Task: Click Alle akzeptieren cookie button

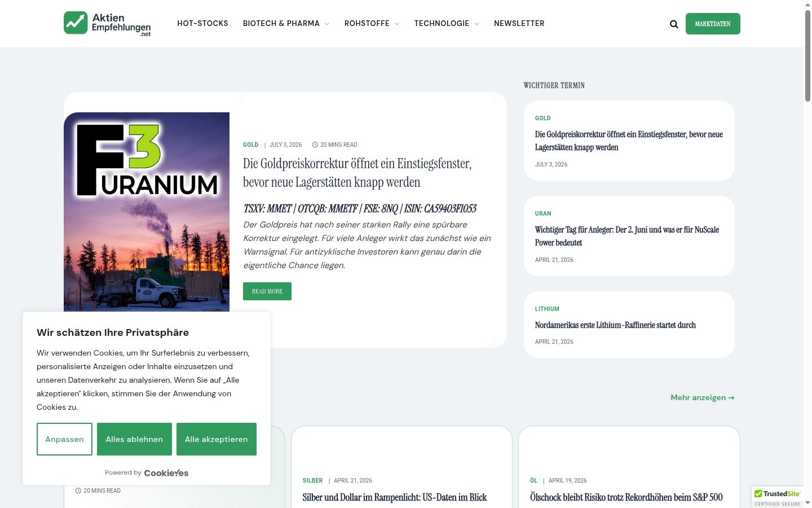Action: [x=217, y=439]
